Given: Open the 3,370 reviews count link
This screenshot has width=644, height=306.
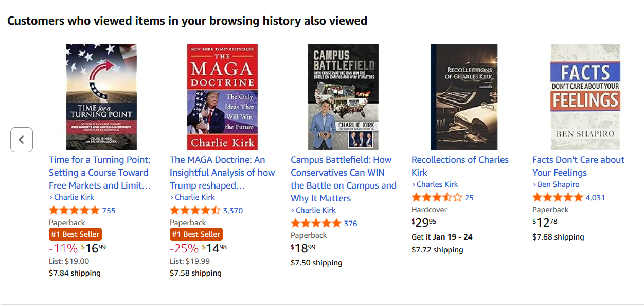Looking at the screenshot, I should 232,210.
